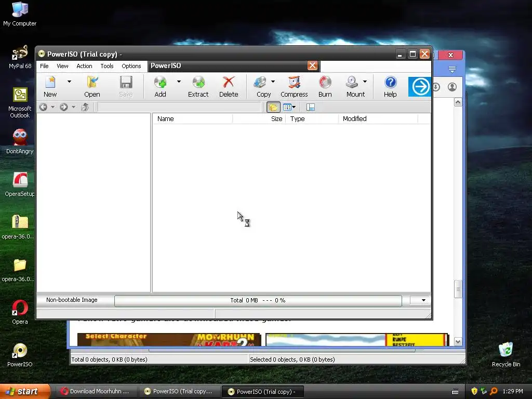Open PowerISO Help
This screenshot has height=399, width=532.
(390, 87)
